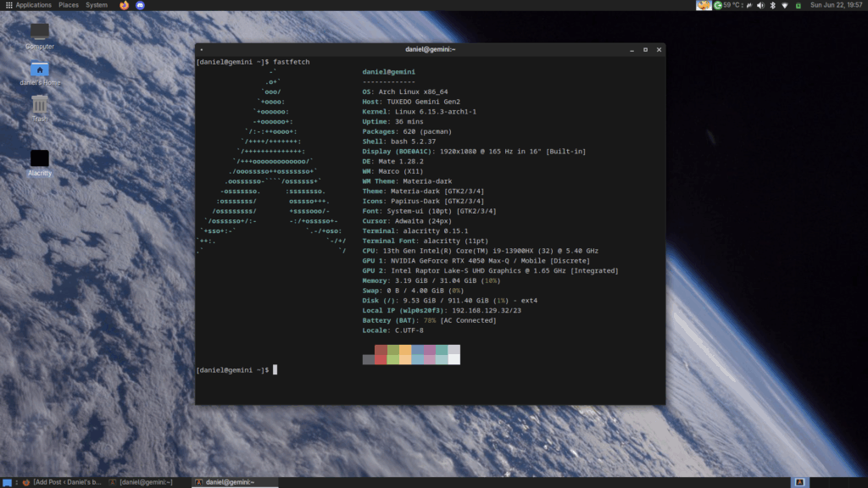The image size is (868, 488).
Task: Click the WM Theme Materia-dark line
Action: (407, 181)
